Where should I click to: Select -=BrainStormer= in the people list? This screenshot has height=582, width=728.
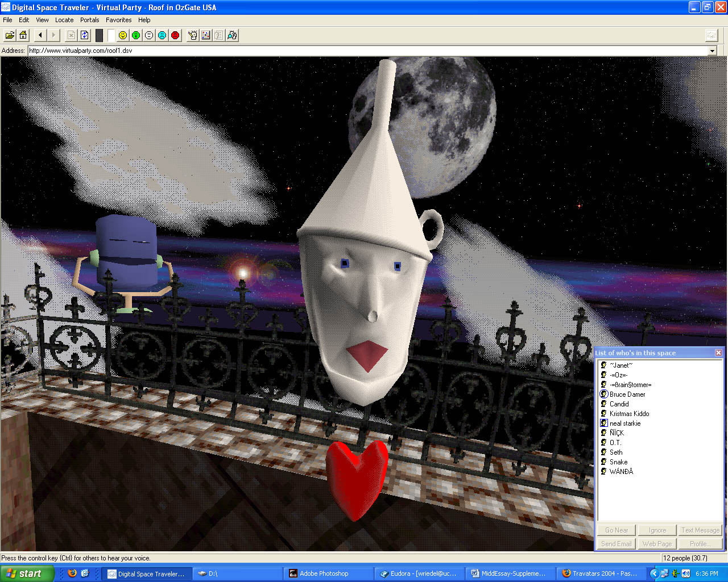pos(630,385)
